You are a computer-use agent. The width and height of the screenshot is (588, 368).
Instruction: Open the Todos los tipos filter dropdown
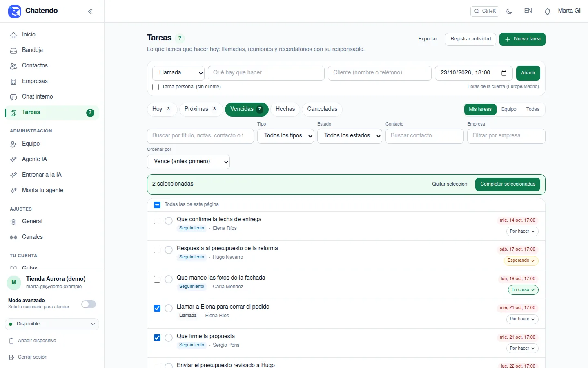tap(285, 136)
